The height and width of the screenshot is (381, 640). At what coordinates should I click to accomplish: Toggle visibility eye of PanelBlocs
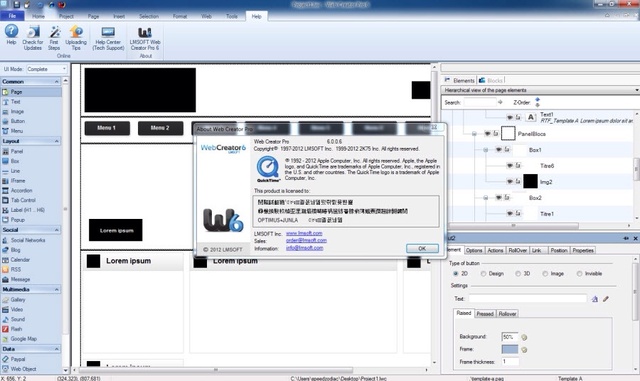487,134
